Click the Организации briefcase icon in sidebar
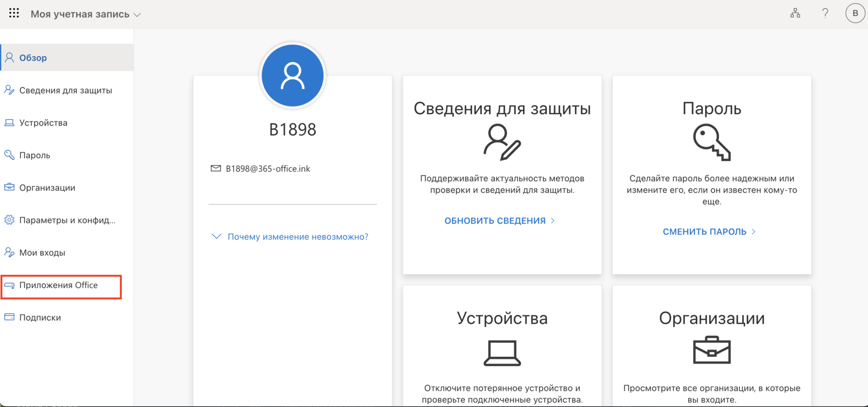Viewport: 868px width, 407px height. click(x=9, y=187)
